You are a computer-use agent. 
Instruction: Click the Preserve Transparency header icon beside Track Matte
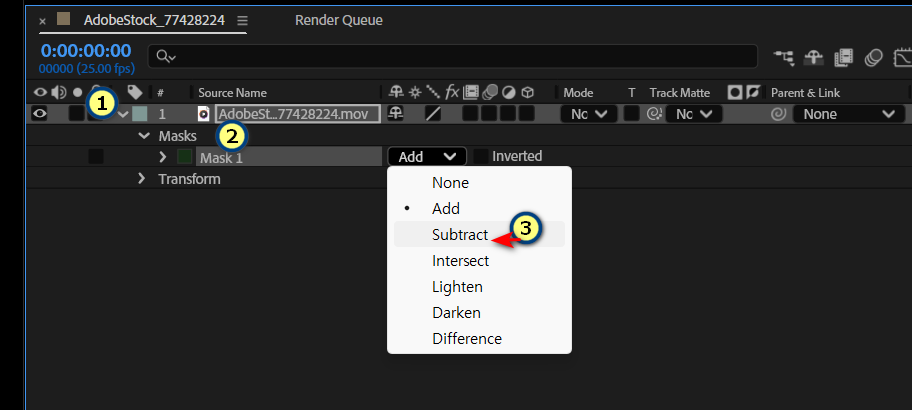click(735, 92)
